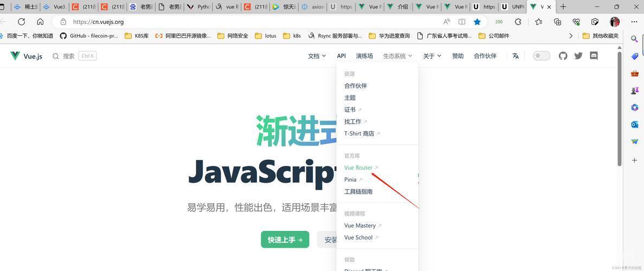Click the split screen icon in address bar
Screen dimensions: 644x271
[x=462, y=22]
